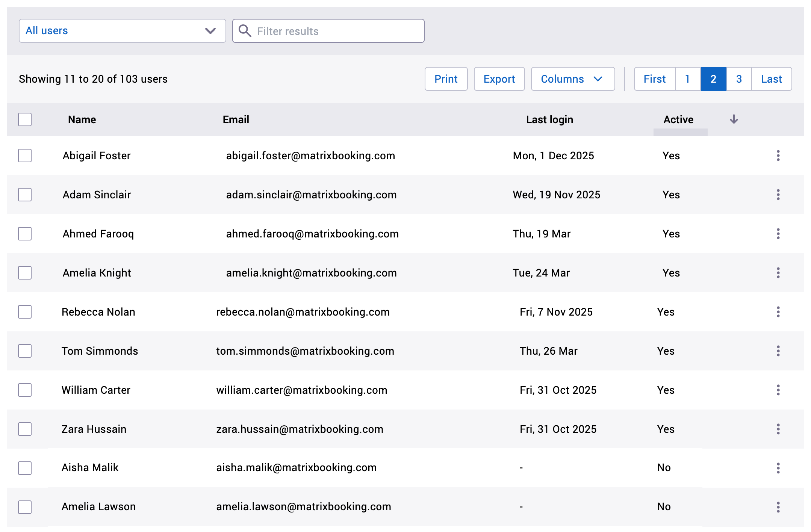Go to page 3 of users
Viewport: 811px width, 532px height.
pos(739,79)
